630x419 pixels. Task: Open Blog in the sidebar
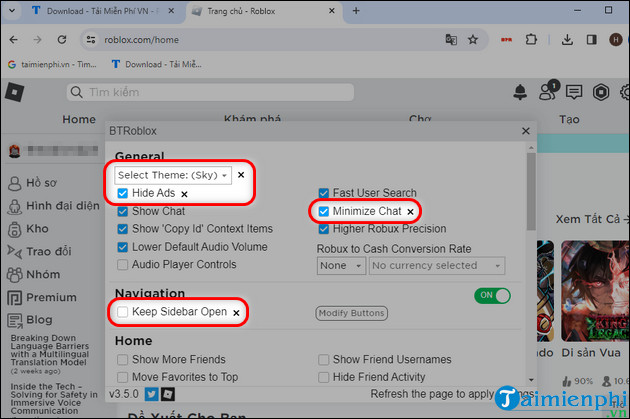click(x=30, y=320)
